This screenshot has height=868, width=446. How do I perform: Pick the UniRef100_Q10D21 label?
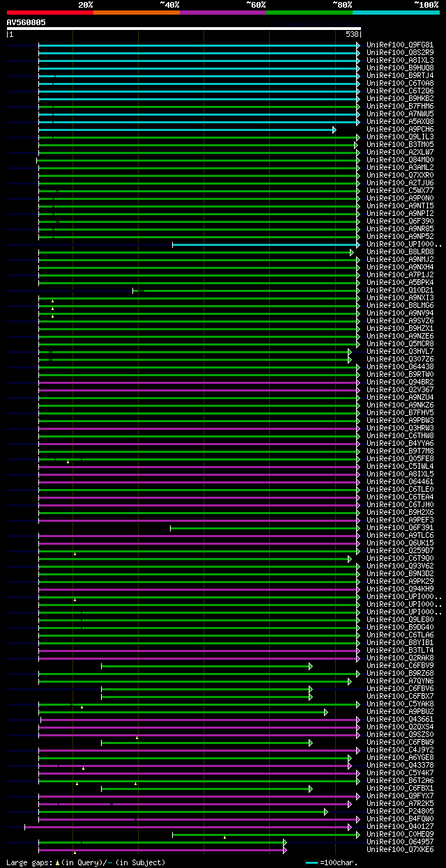[x=400, y=290]
